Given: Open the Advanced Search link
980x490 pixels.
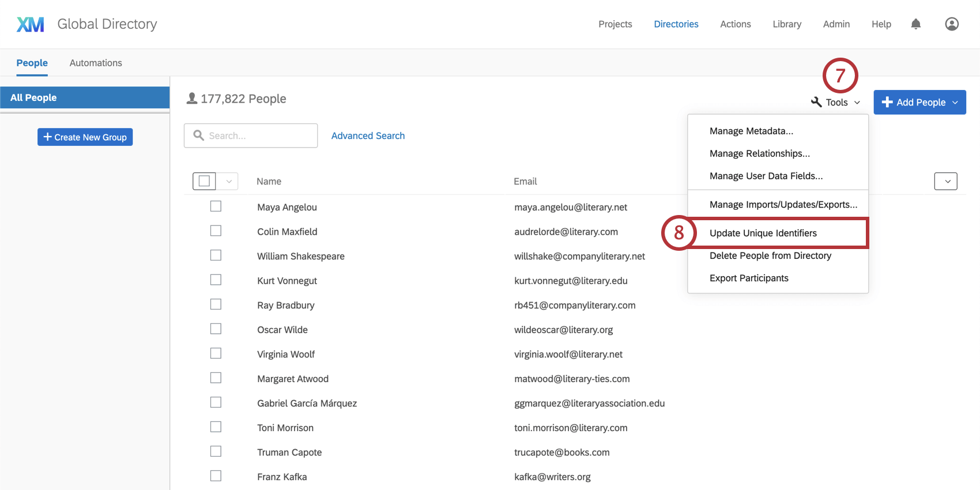Looking at the screenshot, I should [368, 135].
